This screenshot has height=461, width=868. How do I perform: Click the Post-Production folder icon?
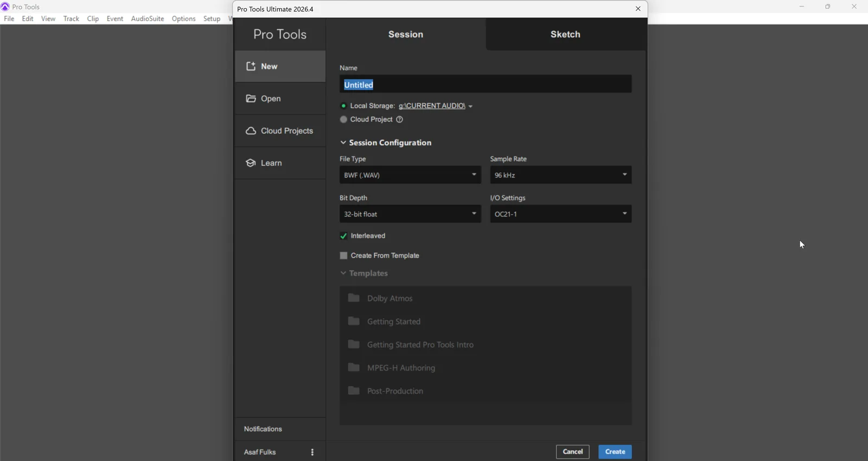pyautogui.click(x=354, y=390)
